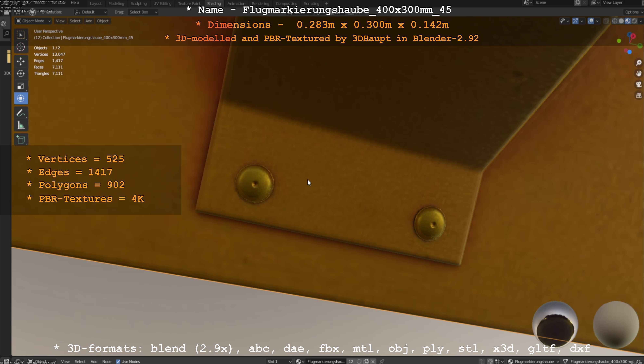Select the 3D Cursor tool
The height and width of the screenshot is (364, 644).
click(x=21, y=47)
